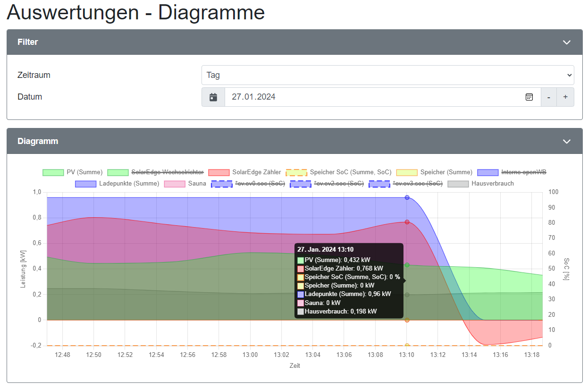Hide the SolarEdge Zähler dataset
Viewport: 588px width, 390px height.
pos(245,172)
